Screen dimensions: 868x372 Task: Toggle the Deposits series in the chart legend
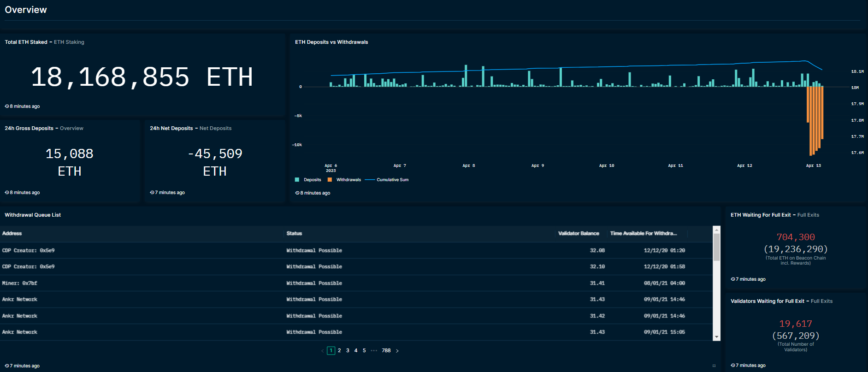click(308, 180)
